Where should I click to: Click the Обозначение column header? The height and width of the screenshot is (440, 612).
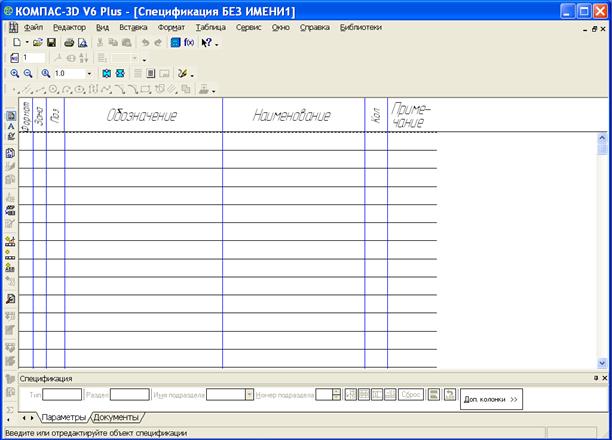pyautogui.click(x=142, y=115)
